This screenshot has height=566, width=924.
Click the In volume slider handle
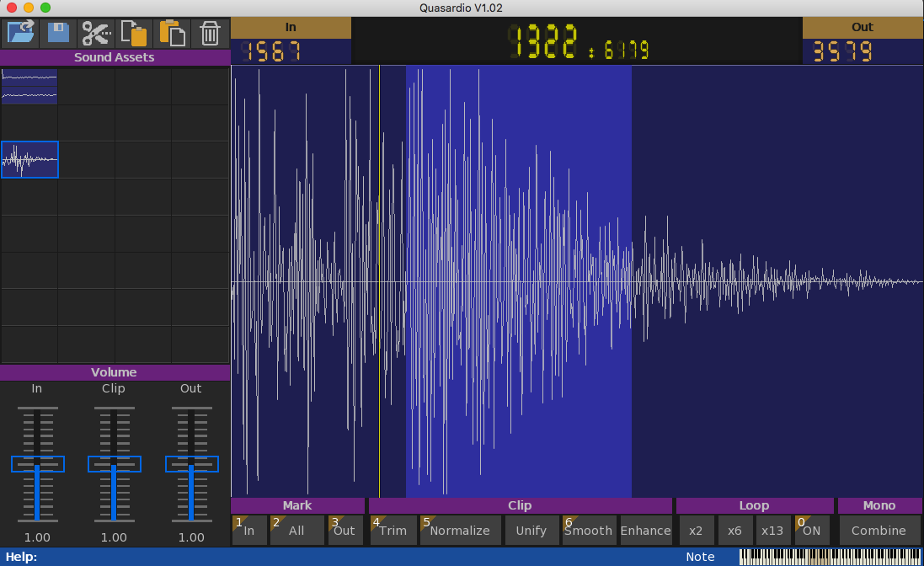pos(37,464)
